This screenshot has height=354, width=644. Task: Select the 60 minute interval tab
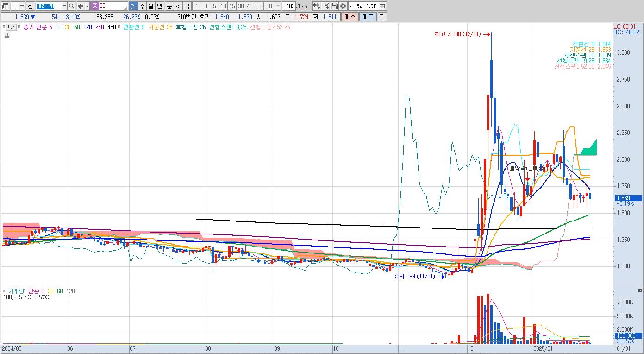pyautogui.click(x=258, y=6)
